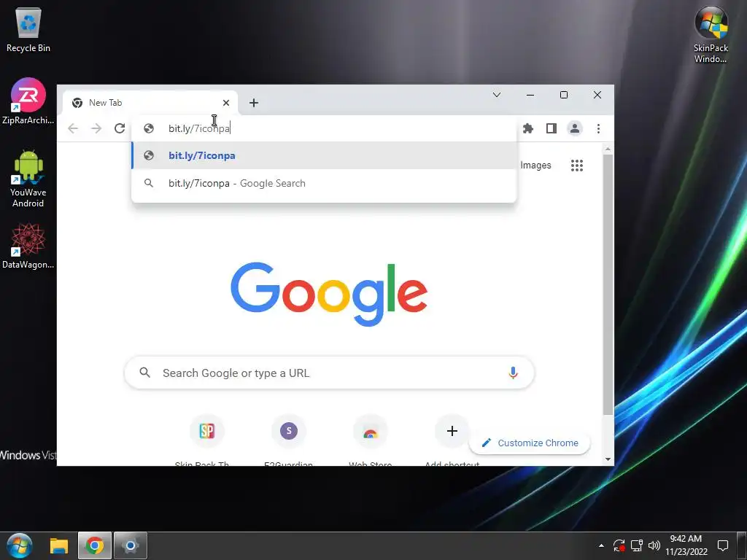This screenshot has height=560, width=747.
Task: Click the Add shortcut plus tile
Action: (x=452, y=431)
